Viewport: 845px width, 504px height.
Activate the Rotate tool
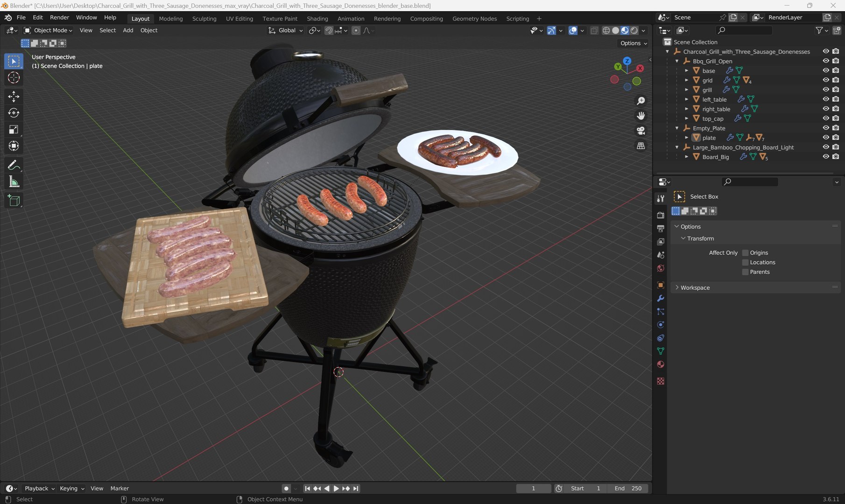click(x=14, y=113)
